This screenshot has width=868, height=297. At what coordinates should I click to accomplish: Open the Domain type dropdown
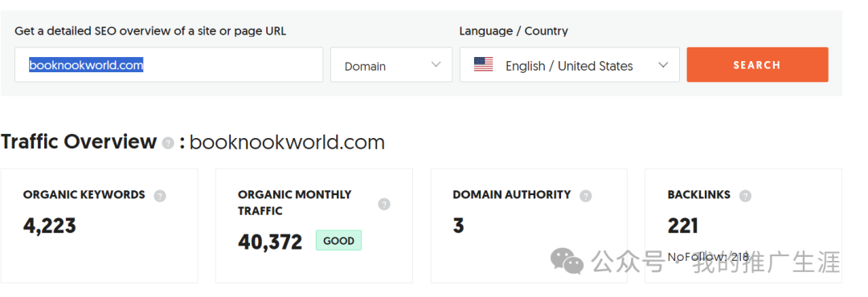[391, 65]
